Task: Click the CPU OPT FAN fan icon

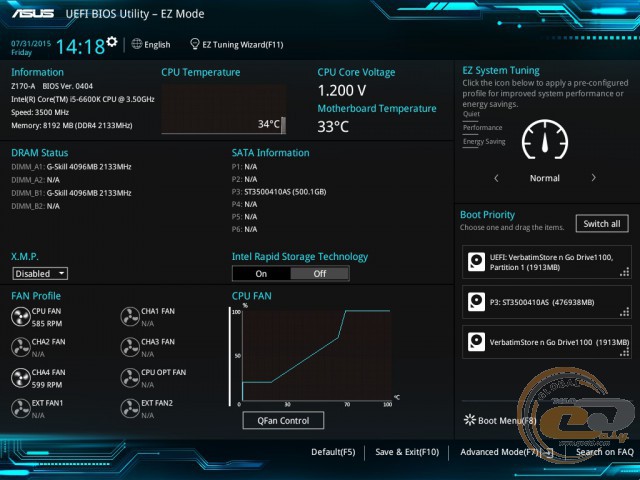Action: 130,378
